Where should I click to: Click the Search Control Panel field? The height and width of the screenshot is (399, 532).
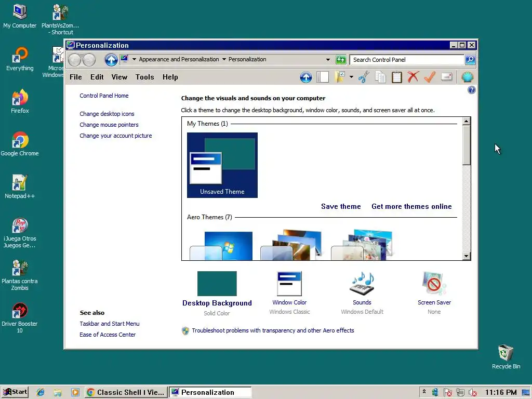coord(407,60)
